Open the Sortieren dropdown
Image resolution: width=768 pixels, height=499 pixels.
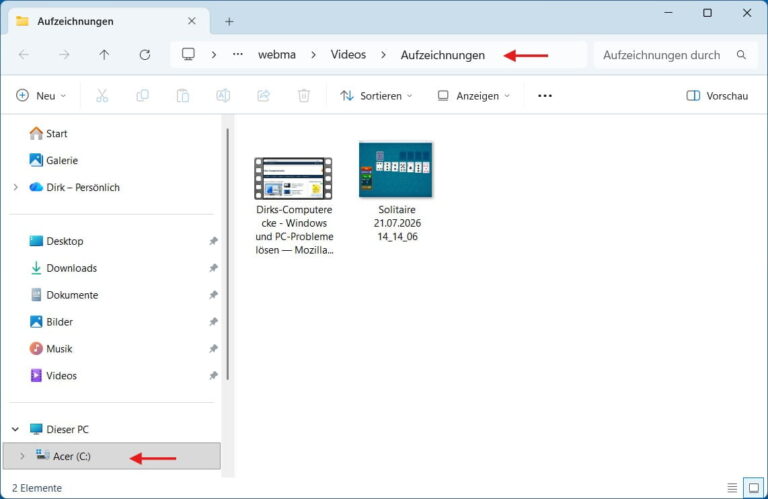click(376, 96)
